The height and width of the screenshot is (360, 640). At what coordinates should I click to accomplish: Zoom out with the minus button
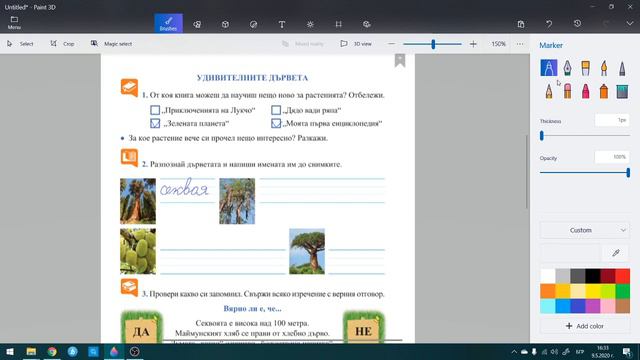[x=391, y=44]
